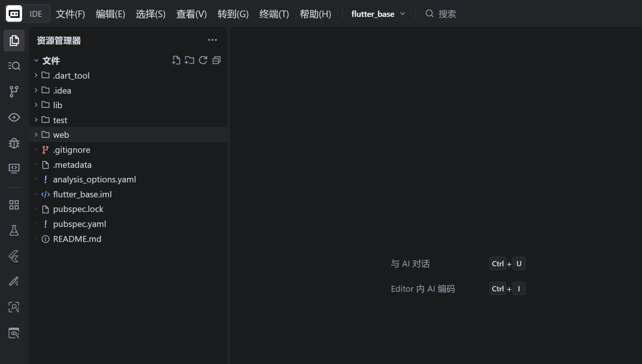
Task: Collapse all folders in Explorer
Action: 217,60
